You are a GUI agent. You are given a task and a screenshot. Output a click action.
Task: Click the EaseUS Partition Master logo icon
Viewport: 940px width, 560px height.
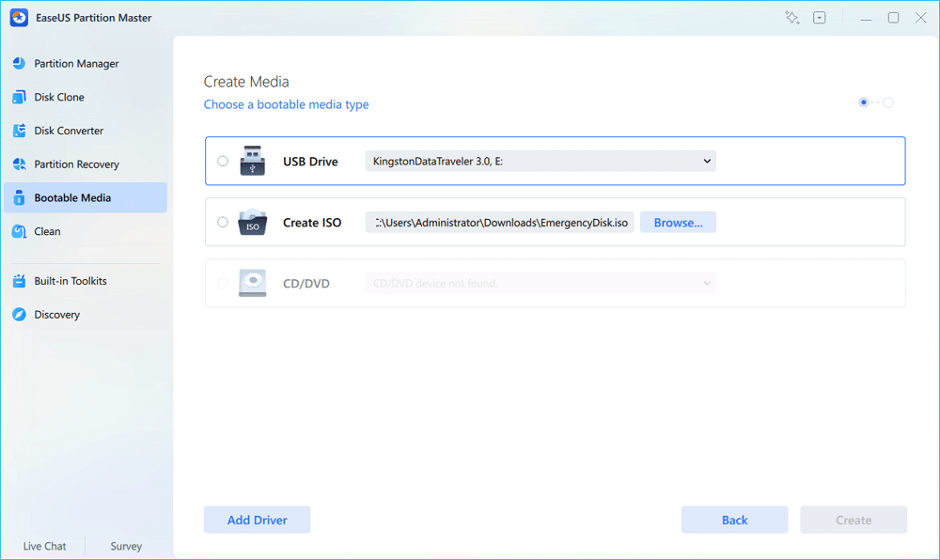pyautogui.click(x=19, y=17)
